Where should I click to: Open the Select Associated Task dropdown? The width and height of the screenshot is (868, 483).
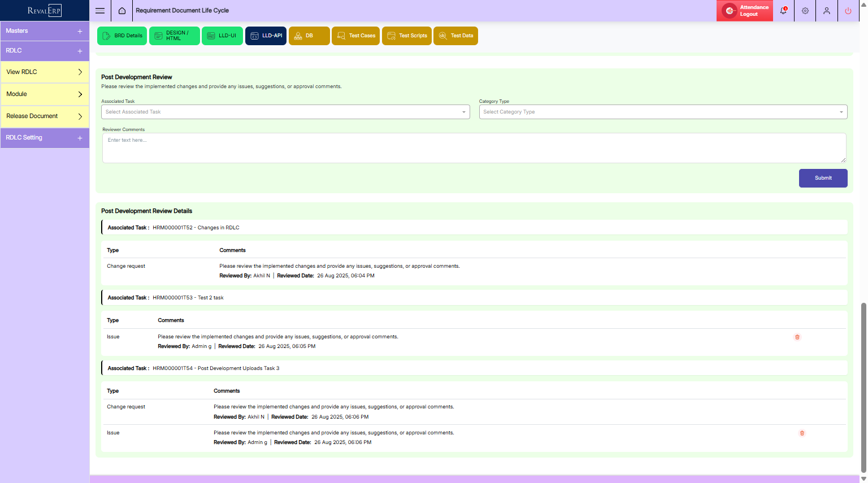click(285, 112)
